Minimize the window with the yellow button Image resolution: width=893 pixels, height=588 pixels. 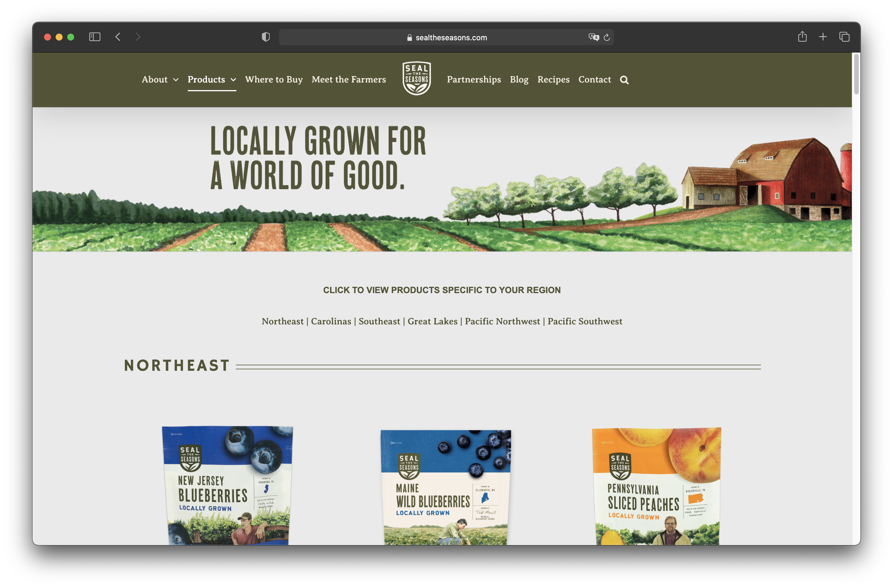click(59, 37)
